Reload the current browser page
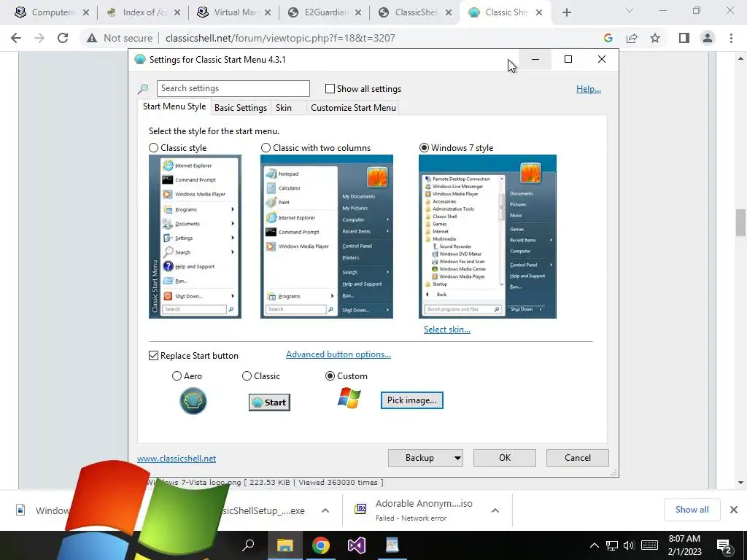Viewport: 747px width, 560px height. click(x=63, y=38)
